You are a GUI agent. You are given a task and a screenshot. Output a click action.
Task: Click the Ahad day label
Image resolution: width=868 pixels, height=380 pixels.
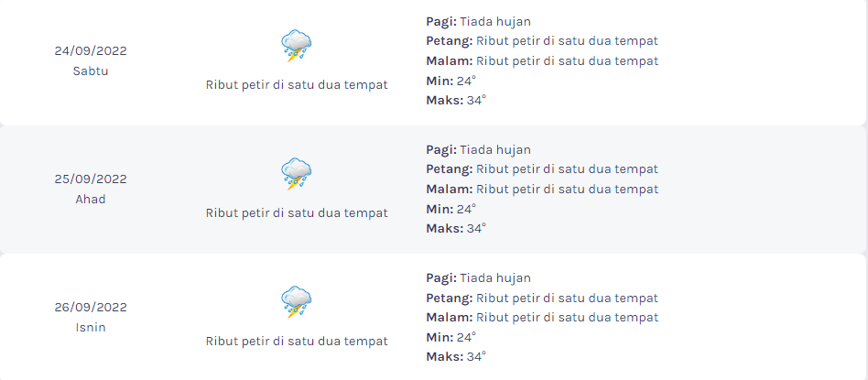pos(91,199)
